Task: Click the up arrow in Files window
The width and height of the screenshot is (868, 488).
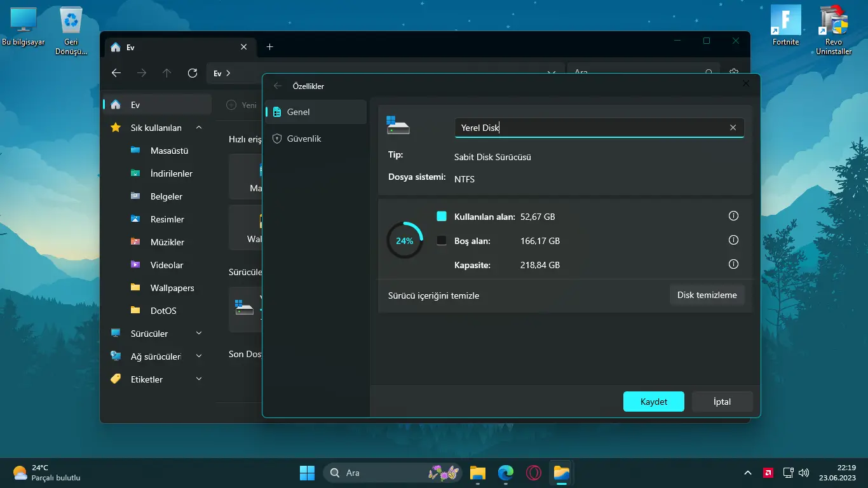Action: (x=167, y=73)
